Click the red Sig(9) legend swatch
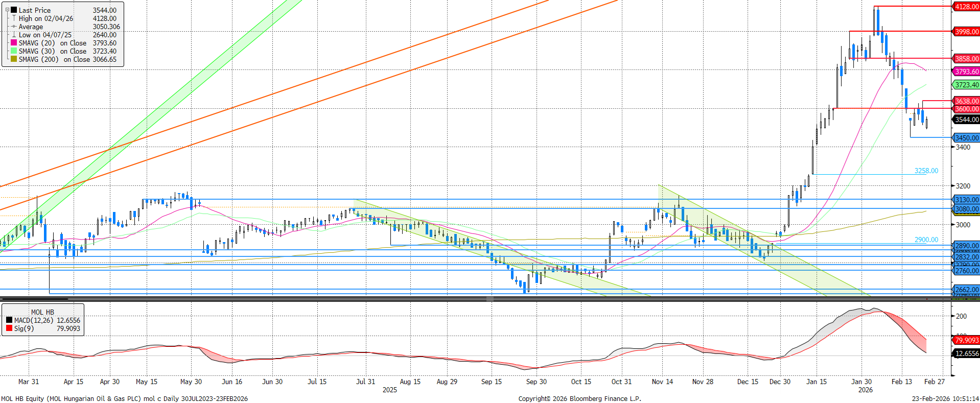The image size is (980, 403). click(9, 328)
